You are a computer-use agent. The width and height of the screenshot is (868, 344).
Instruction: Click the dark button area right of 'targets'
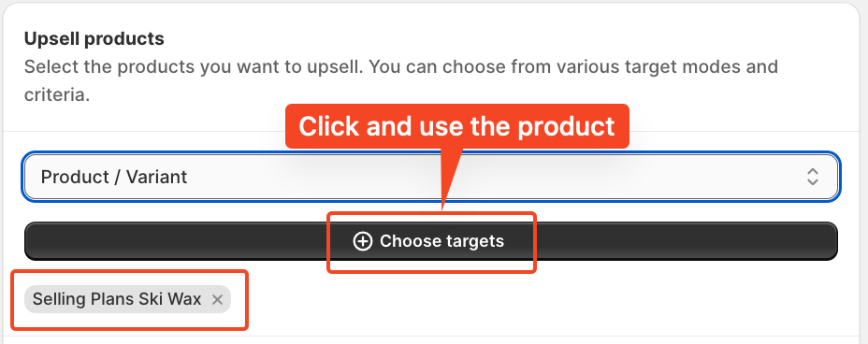click(671, 241)
